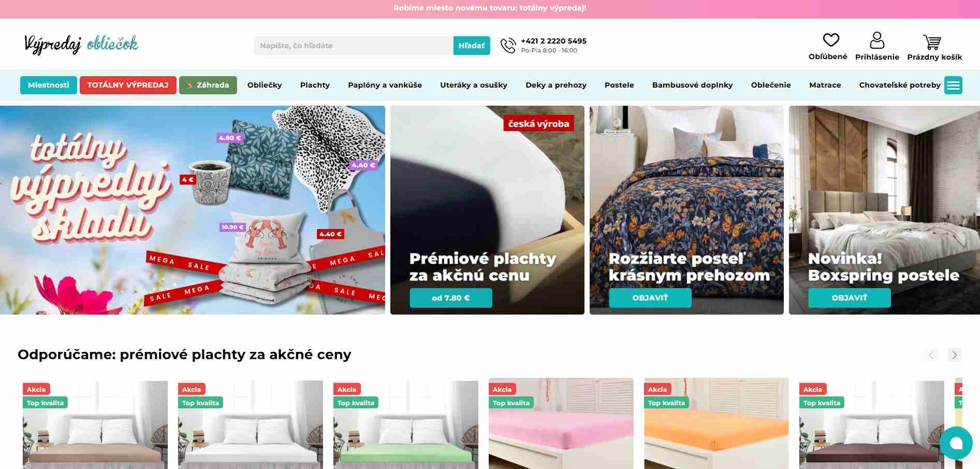Open the empty shopping cart icon
This screenshot has height=469, width=980.
tap(932, 42)
